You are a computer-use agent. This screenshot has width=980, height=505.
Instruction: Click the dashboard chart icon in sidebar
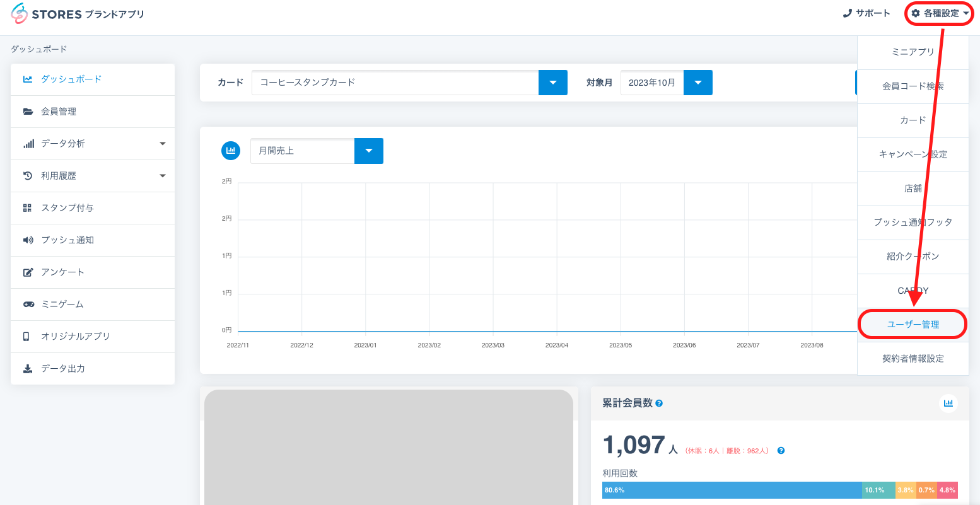tap(28, 79)
